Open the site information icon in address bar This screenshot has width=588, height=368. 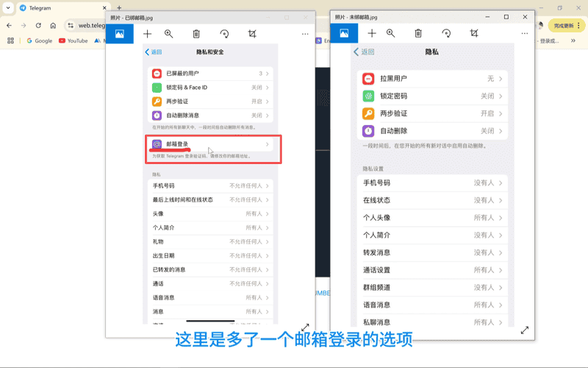(x=71, y=26)
